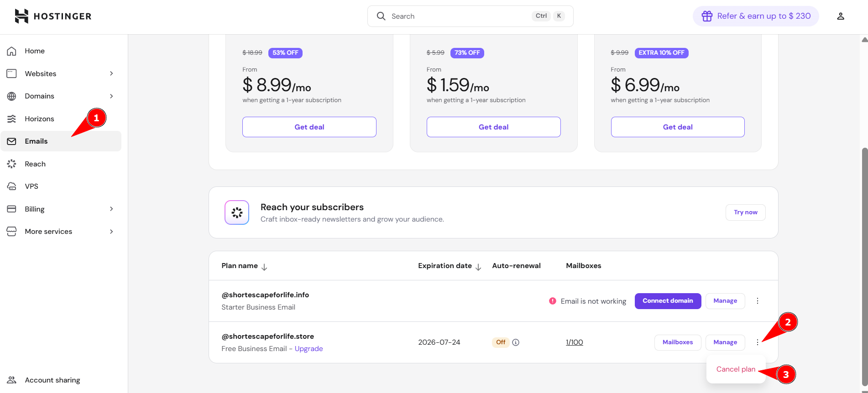Screen dimensions: 868x393
Task: Click the Hostinger logo icon
Action: pyautogui.click(x=21, y=16)
